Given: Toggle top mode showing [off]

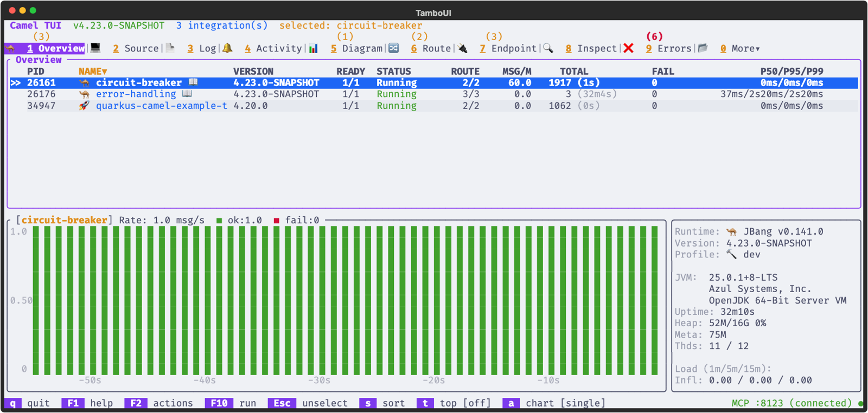Looking at the screenshot, I should 477,403.
